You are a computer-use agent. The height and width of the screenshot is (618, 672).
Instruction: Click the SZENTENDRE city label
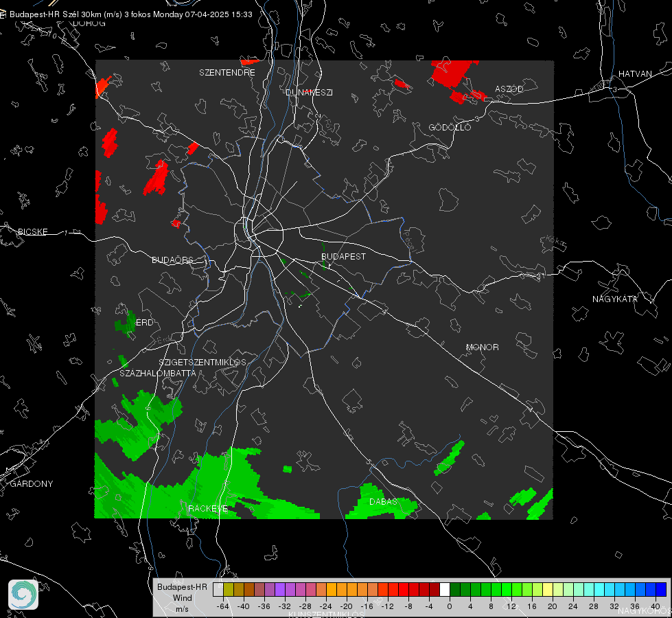pos(227,73)
